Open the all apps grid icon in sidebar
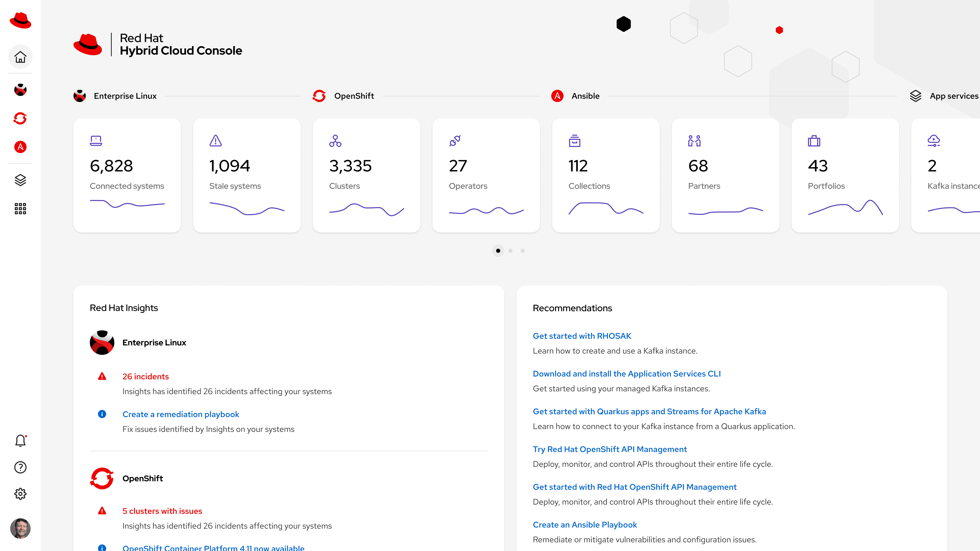980x551 pixels. (20, 208)
